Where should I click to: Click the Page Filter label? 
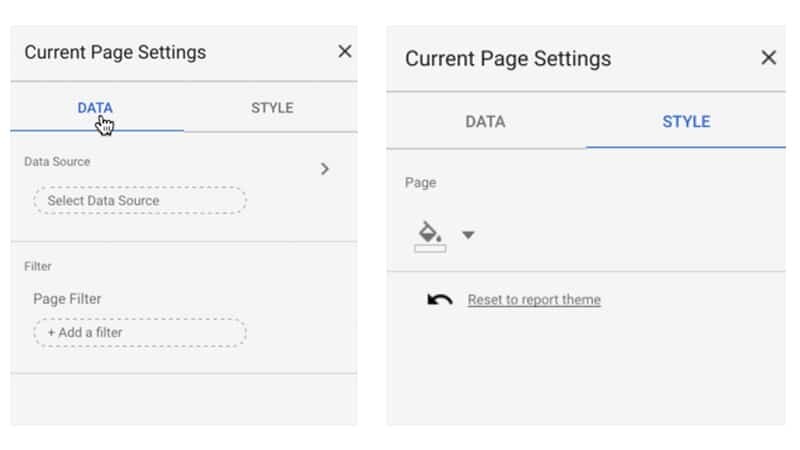67,299
